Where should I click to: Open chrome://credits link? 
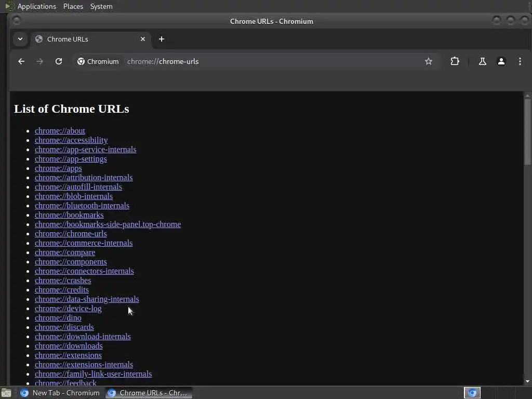[61, 290]
